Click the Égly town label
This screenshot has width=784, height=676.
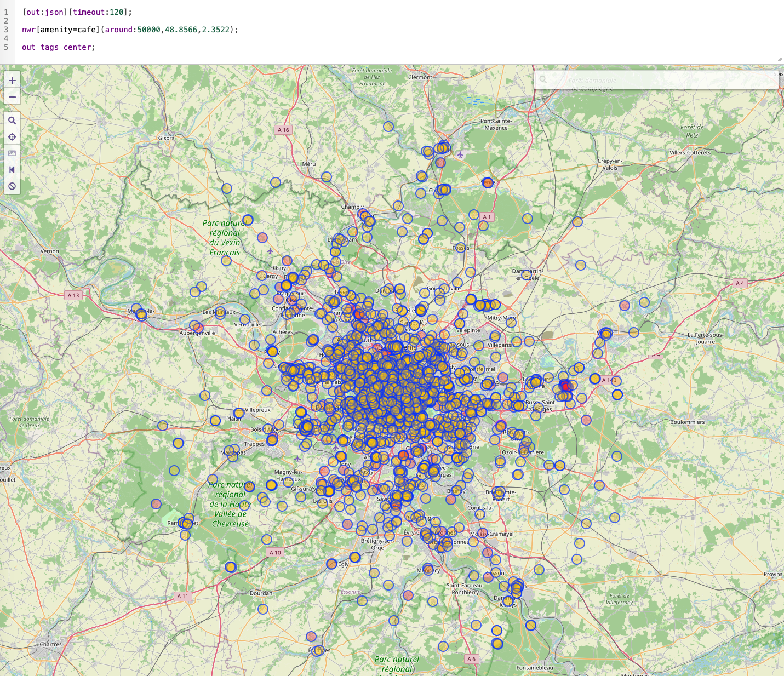coord(344,564)
